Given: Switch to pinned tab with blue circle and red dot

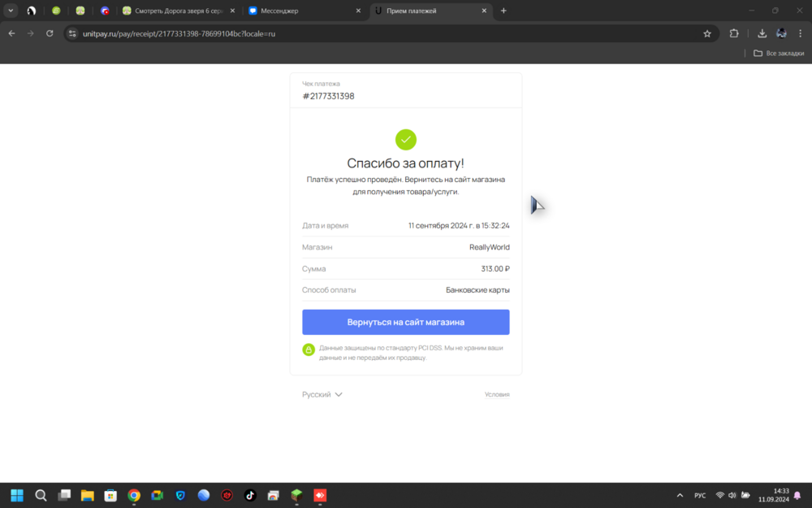Looking at the screenshot, I should coord(105,11).
